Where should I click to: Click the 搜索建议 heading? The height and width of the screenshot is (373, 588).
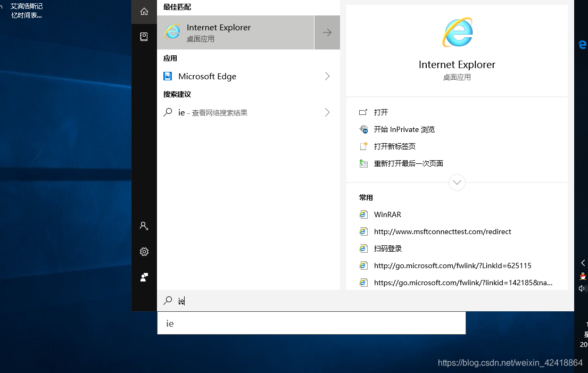click(x=177, y=94)
